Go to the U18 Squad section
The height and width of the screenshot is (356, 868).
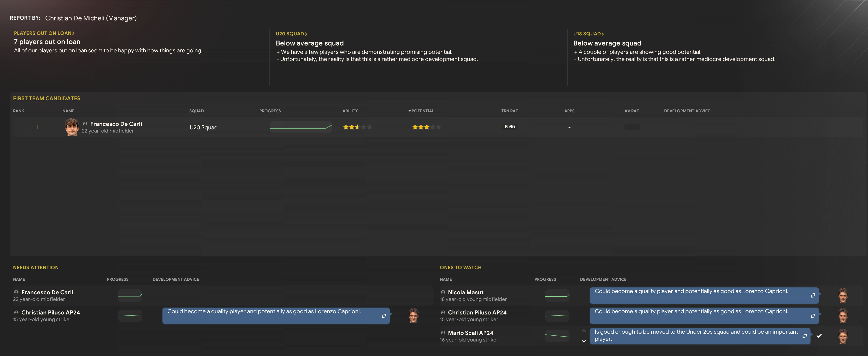tap(588, 34)
